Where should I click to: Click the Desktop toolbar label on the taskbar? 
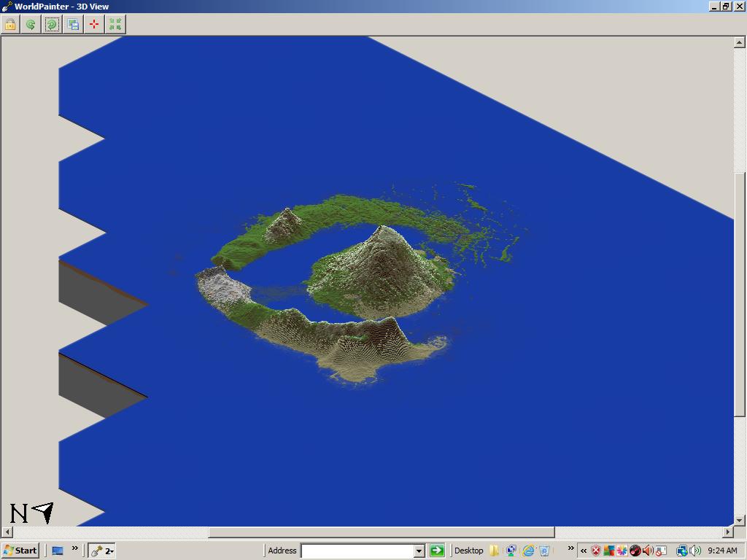pos(469,551)
